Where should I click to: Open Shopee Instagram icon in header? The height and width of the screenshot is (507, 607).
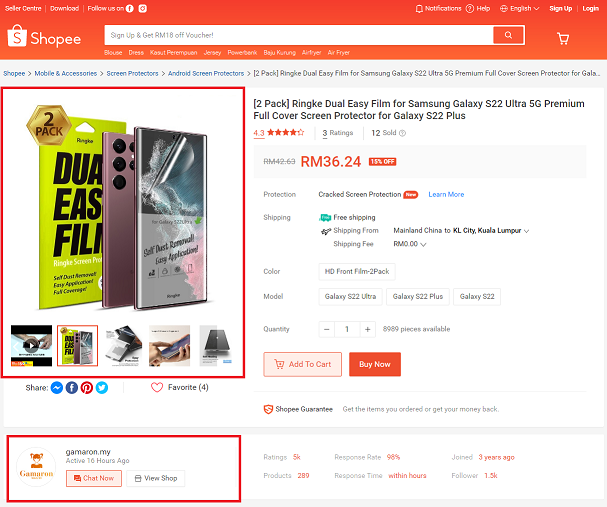click(x=143, y=9)
